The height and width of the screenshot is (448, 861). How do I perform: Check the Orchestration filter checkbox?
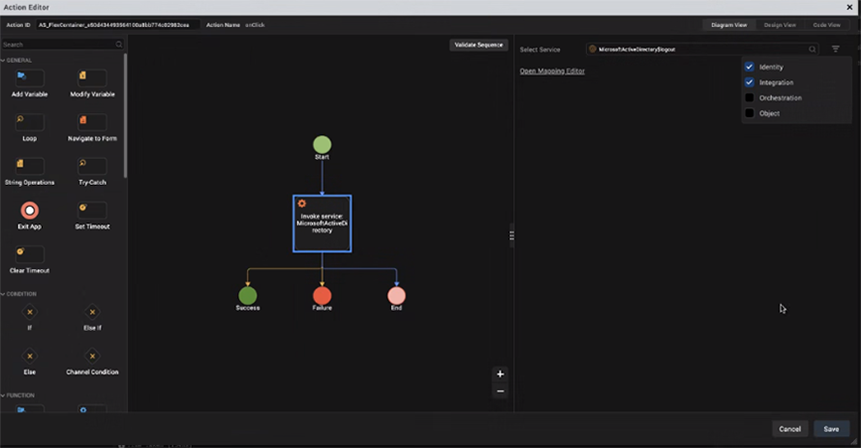click(750, 97)
